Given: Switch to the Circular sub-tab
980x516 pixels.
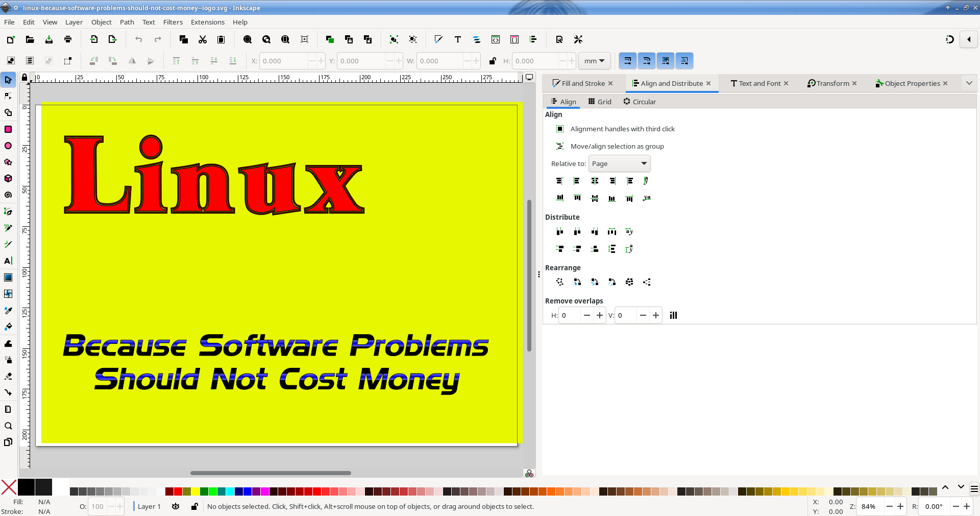Looking at the screenshot, I should (640, 102).
